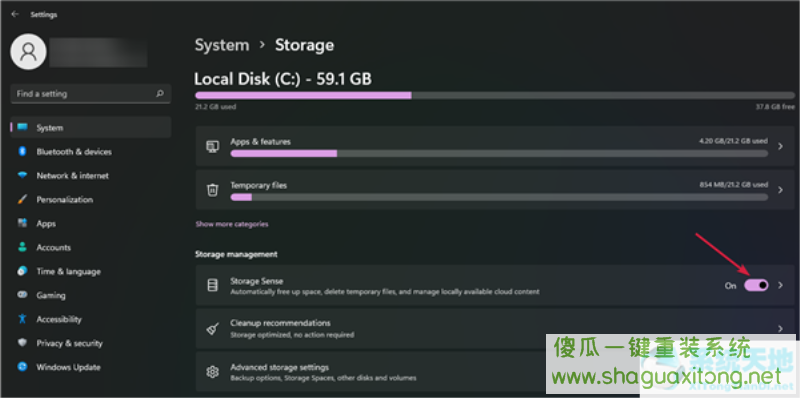This screenshot has height=398, width=800.
Task: Click the Local Disk C: usage bar
Action: coord(495,95)
